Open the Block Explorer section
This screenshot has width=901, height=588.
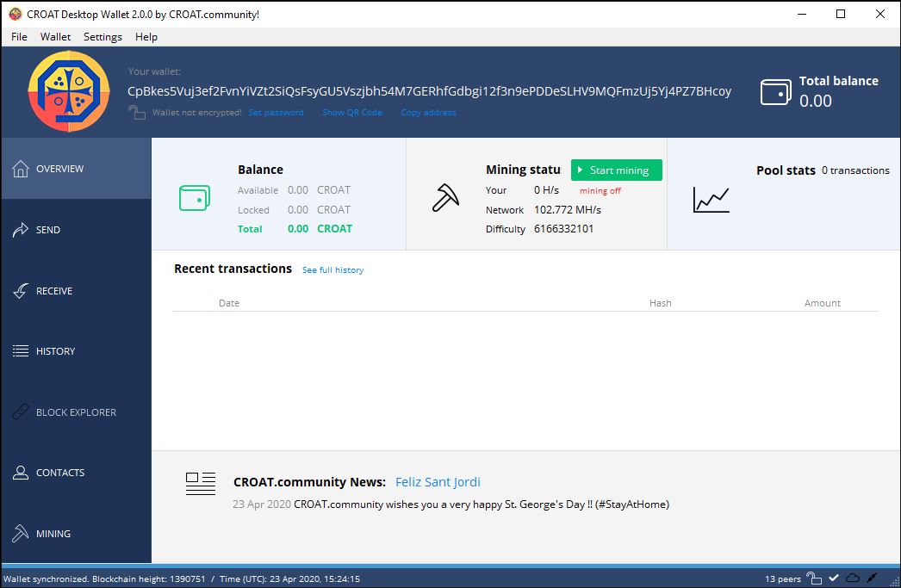(76, 412)
